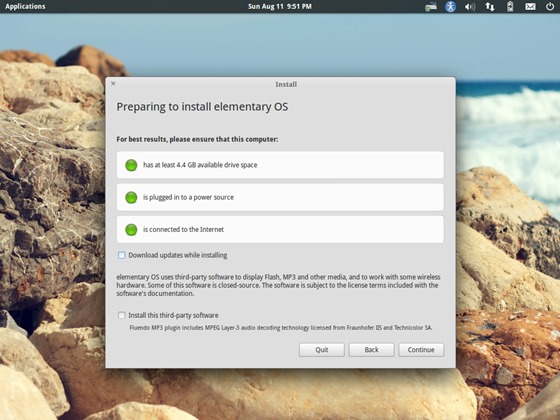This screenshot has height=420, width=560.
Task: Close the Install dialog with the X
Action: pyautogui.click(x=113, y=84)
